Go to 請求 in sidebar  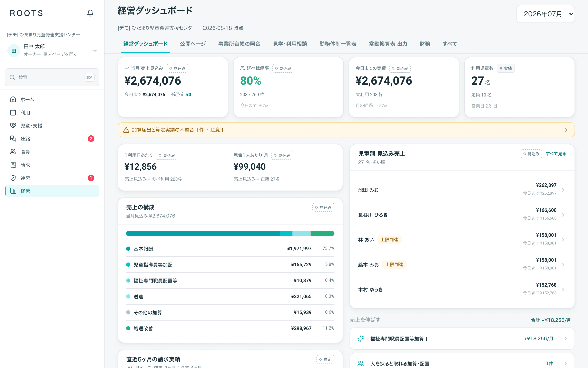52,165
